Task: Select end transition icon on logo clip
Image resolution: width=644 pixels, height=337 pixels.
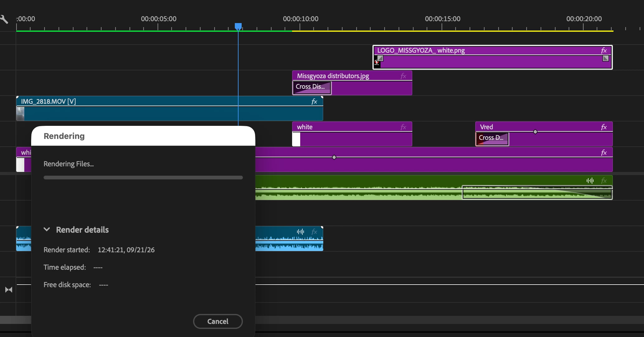Action: coord(606,58)
